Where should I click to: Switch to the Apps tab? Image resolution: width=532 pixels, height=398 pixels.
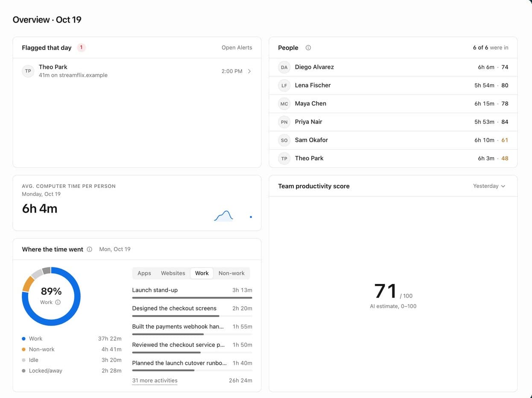click(x=144, y=273)
